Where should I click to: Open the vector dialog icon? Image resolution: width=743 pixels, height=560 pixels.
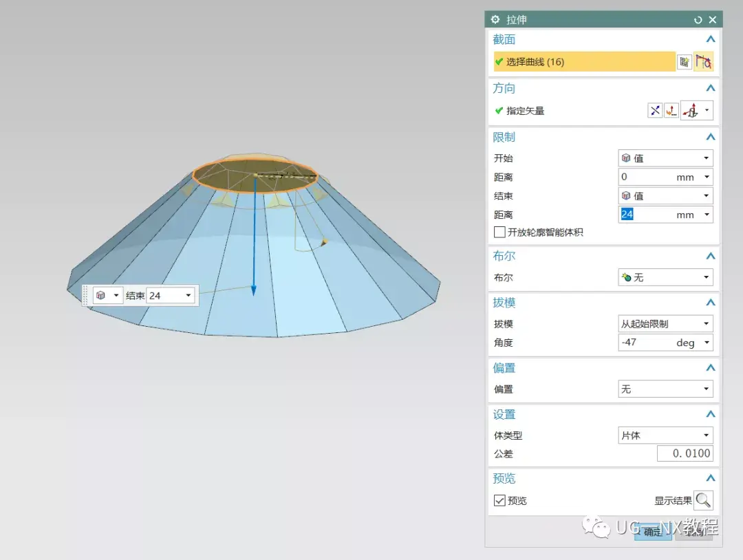coord(671,111)
